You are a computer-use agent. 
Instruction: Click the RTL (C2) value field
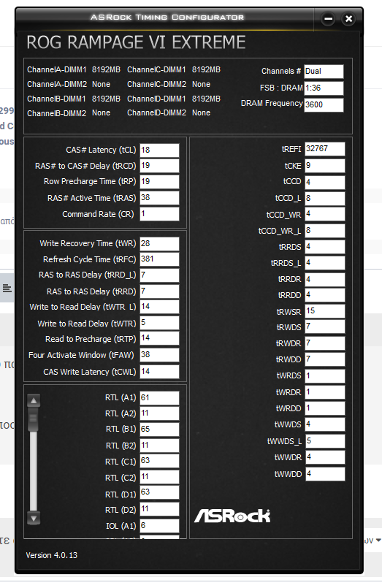[159, 477]
